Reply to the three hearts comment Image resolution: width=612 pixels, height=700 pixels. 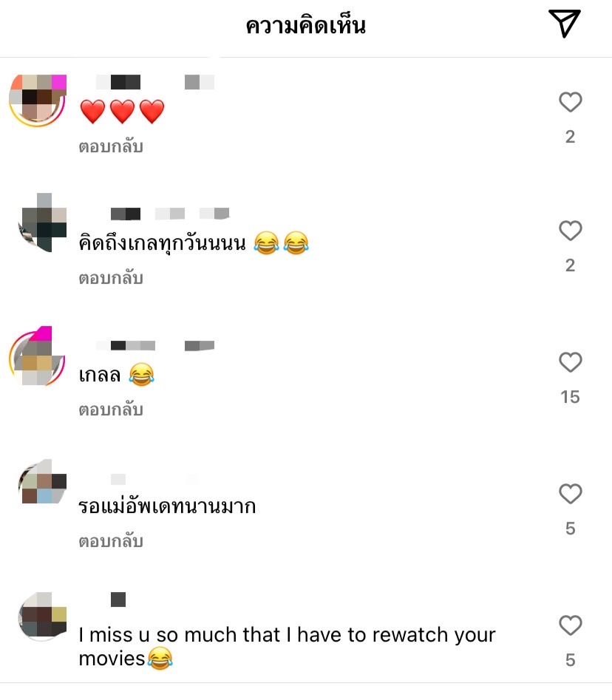pos(111,147)
